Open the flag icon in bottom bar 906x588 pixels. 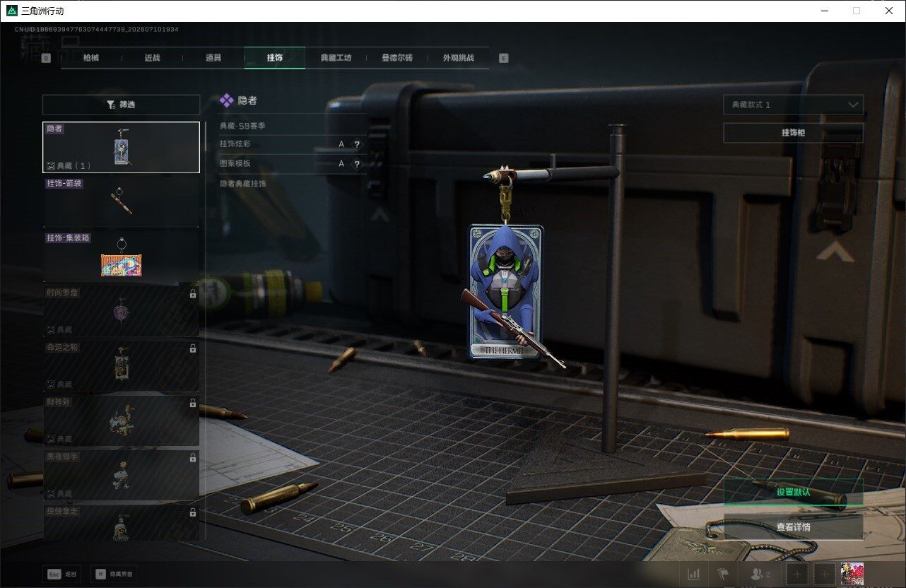tap(722, 574)
